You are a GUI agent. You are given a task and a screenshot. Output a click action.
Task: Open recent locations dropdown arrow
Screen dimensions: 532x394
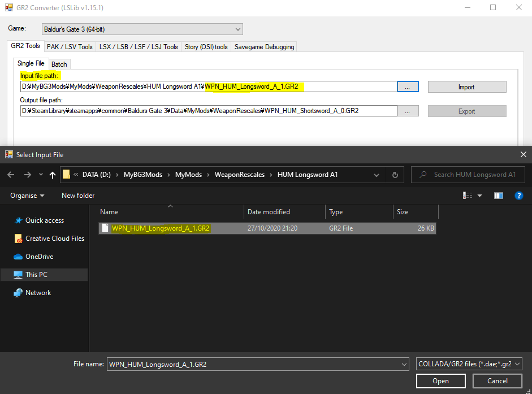coord(41,175)
